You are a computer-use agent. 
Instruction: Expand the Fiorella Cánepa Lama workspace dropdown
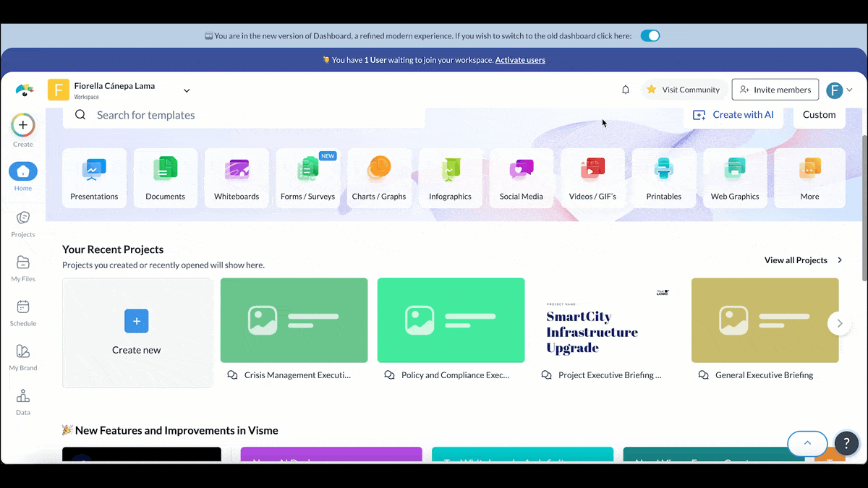(187, 90)
